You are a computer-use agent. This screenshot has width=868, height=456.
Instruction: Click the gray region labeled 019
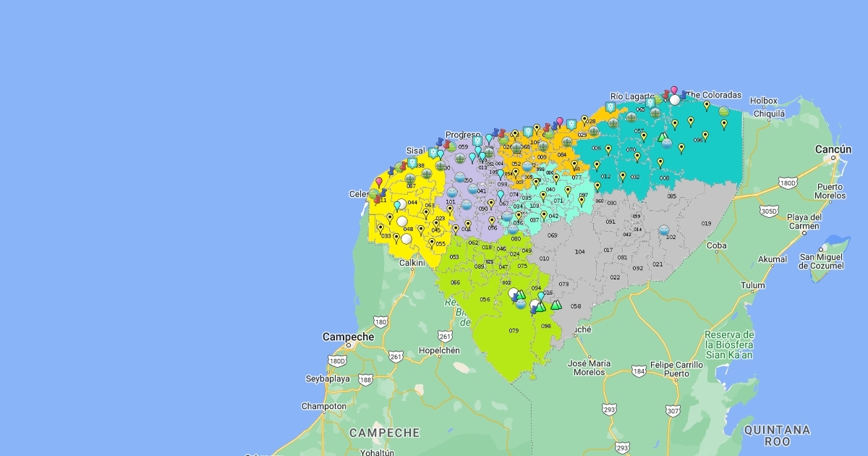tap(706, 224)
